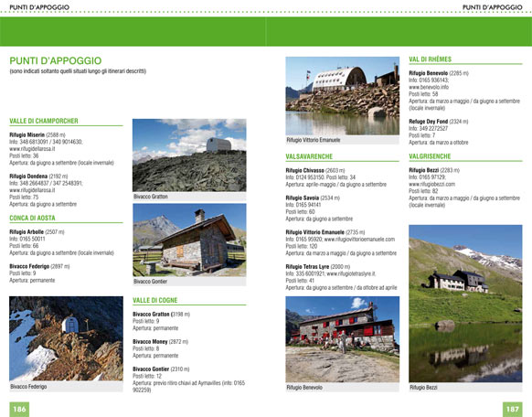Click the Valle di Cogne heading

pos(155,300)
